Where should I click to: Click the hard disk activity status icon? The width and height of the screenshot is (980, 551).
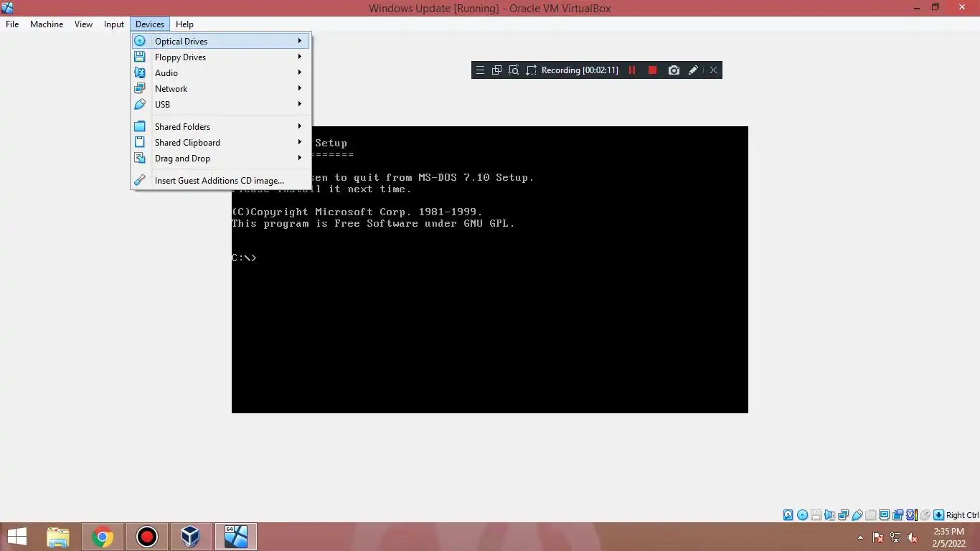(788, 515)
